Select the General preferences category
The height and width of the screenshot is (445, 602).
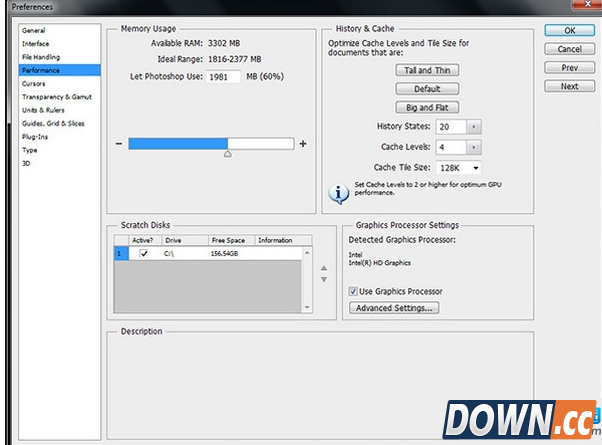pos(34,31)
